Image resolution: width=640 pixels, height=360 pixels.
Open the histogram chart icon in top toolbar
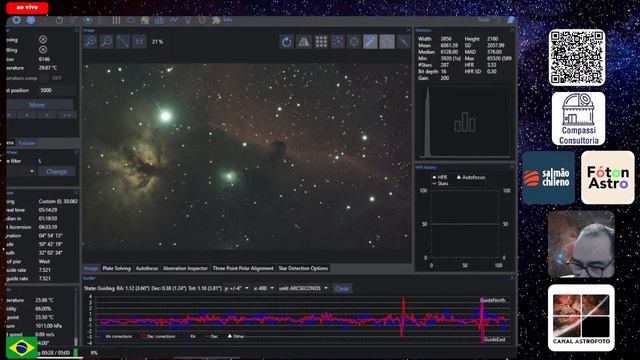(159, 20)
